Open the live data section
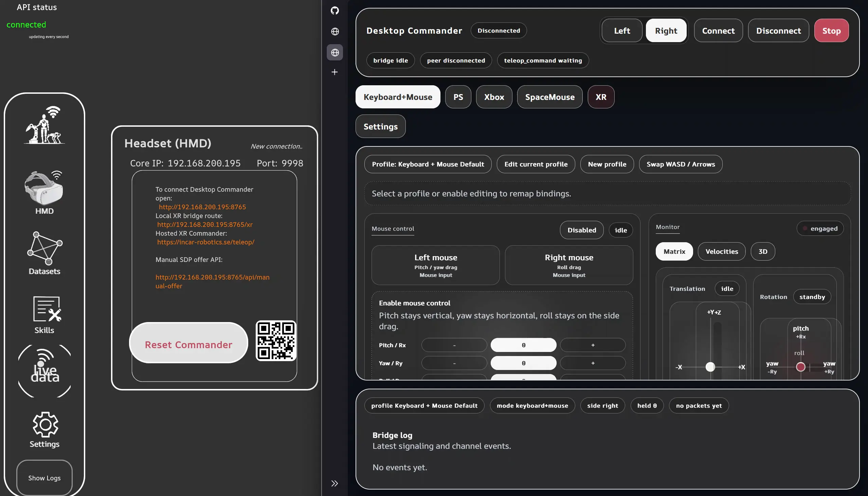868x496 pixels. pos(44,371)
